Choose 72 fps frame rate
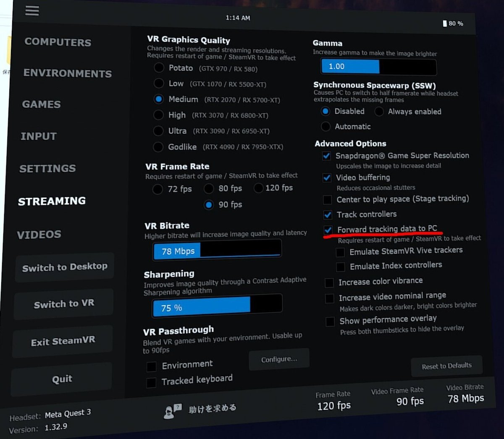504x439 pixels. (157, 189)
